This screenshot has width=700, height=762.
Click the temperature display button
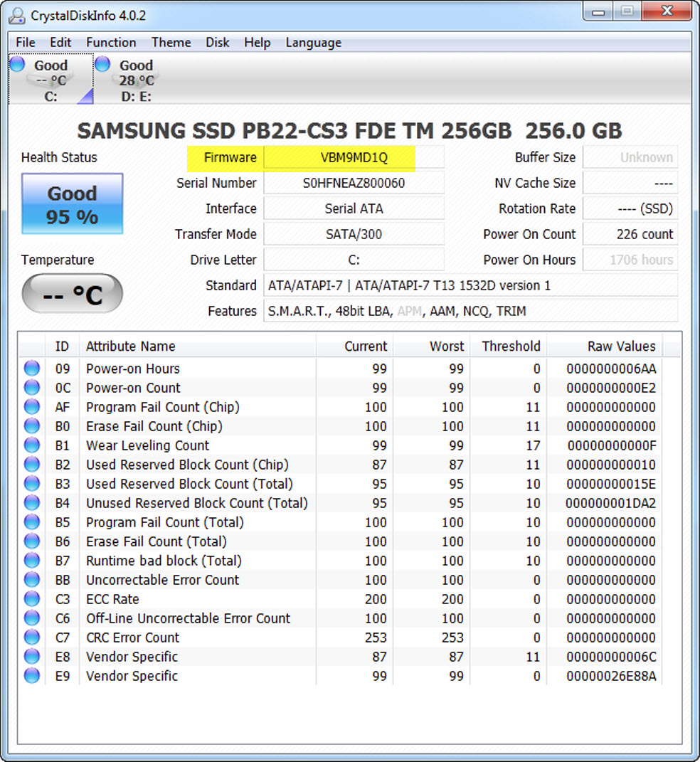click(72, 294)
